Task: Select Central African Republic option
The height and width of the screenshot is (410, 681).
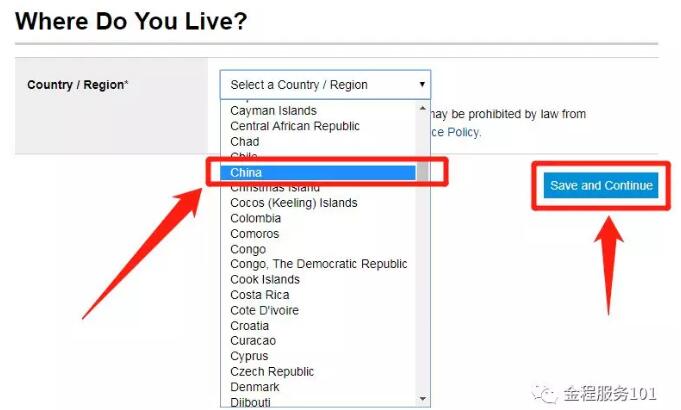Action: coord(295,126)
